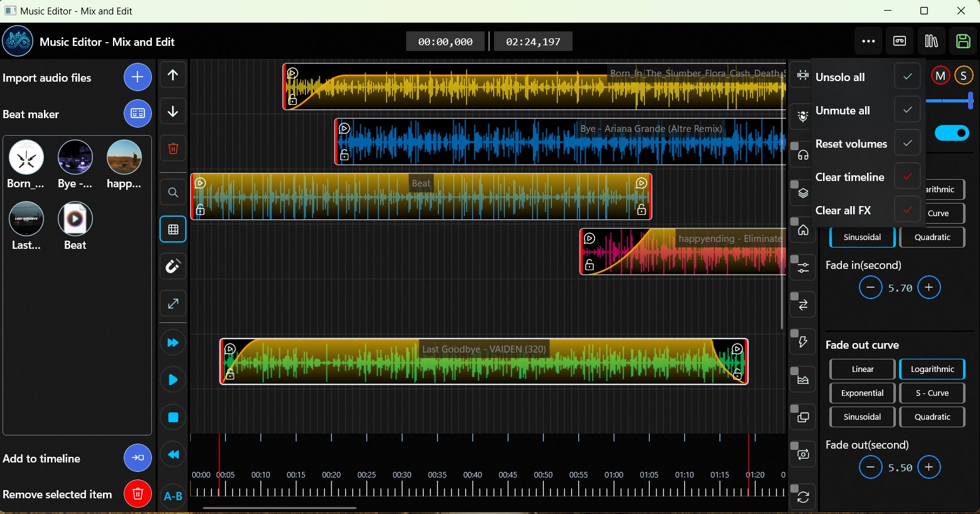This screenshot has height=514, width=980.
Task: Select the S-Curve fade out option
Action: [x=932, y=393]
